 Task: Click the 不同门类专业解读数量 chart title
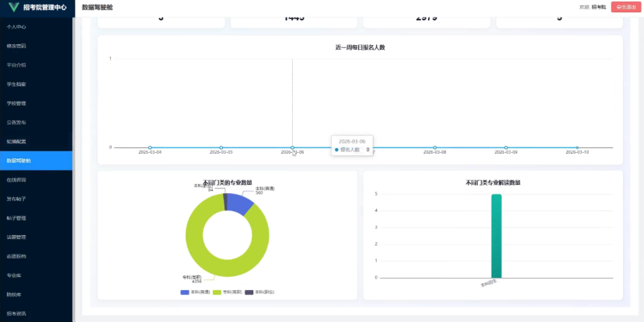pos(493,183)
